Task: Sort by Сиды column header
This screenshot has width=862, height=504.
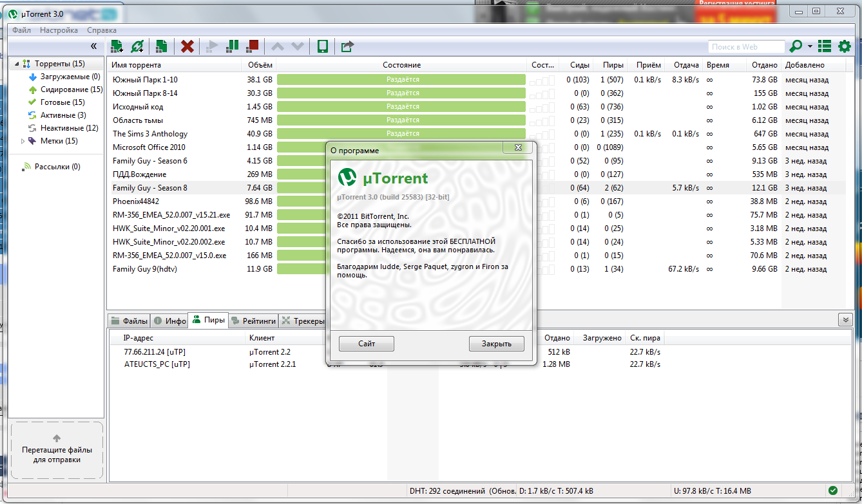Action: tap(575, 65)
